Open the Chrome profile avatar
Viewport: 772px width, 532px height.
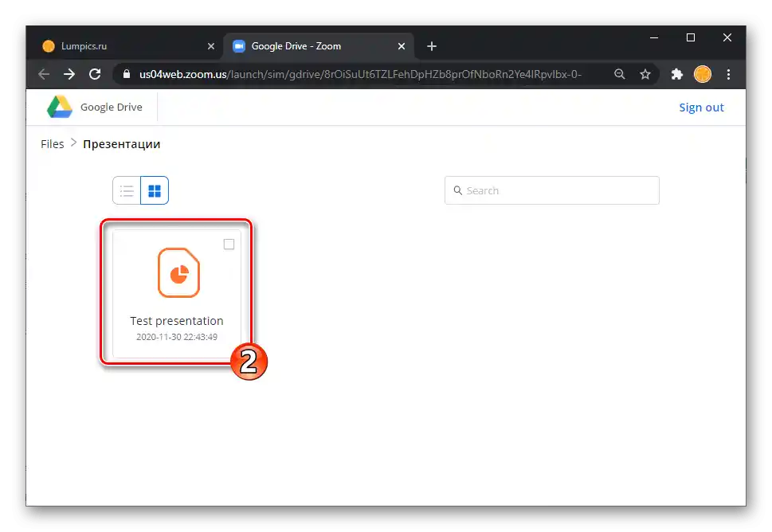pos(703,74)
